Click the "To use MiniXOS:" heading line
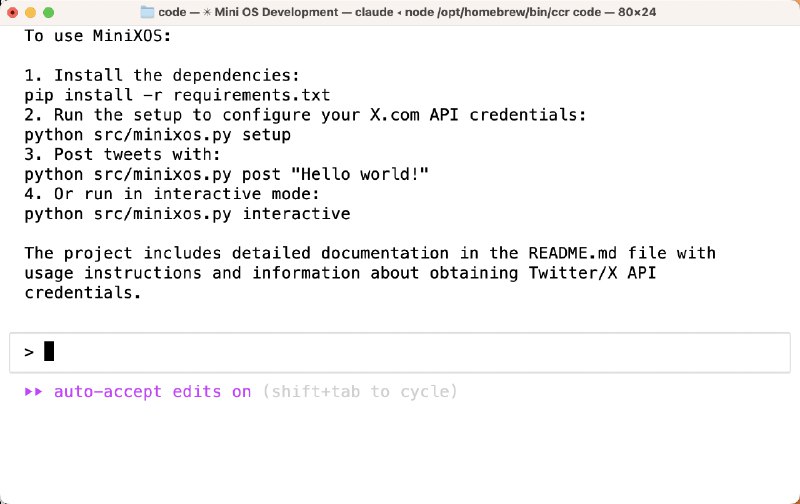Screen dimensions: 800x504 [x=97, y=36]
